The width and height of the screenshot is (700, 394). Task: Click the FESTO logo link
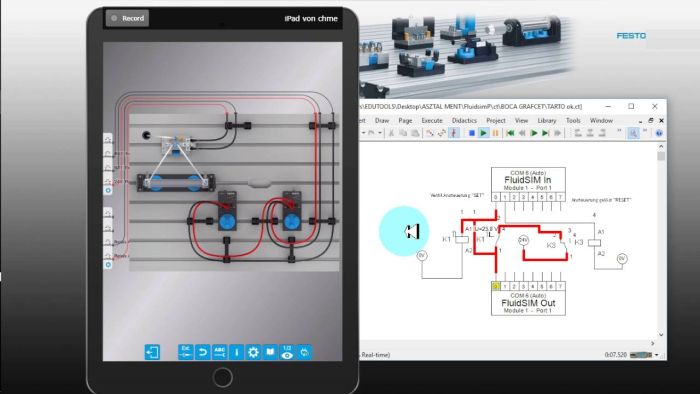click(631, 36)
